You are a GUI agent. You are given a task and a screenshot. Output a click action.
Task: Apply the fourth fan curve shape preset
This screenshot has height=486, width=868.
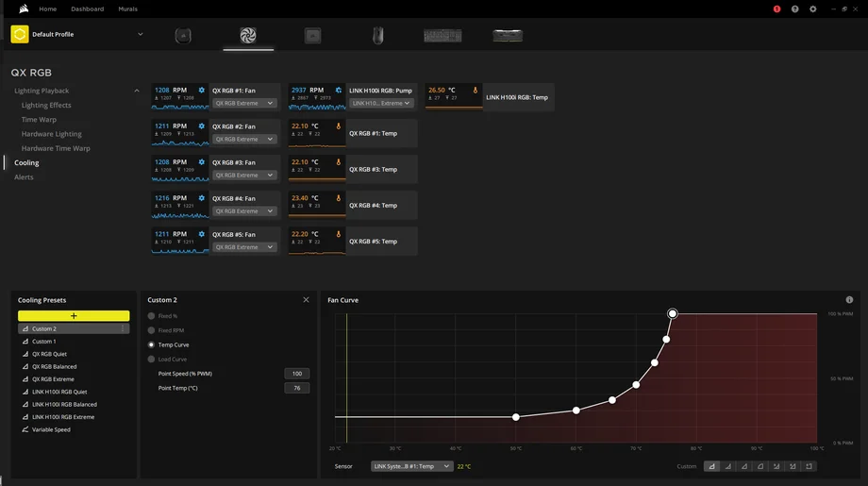(760, 466)
